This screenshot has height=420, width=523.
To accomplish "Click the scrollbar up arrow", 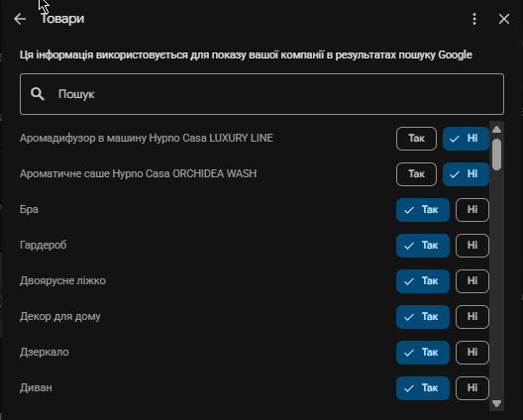I will click(496, 130).
